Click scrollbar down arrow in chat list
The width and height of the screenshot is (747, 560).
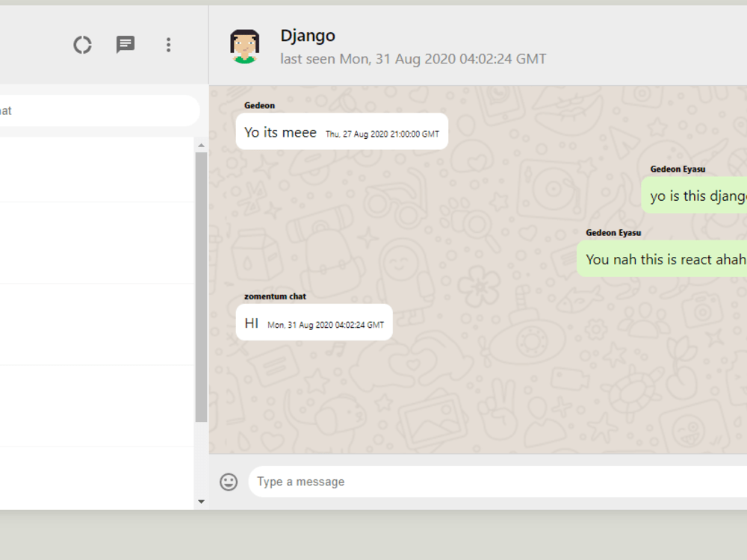click(x=201, y=502)
